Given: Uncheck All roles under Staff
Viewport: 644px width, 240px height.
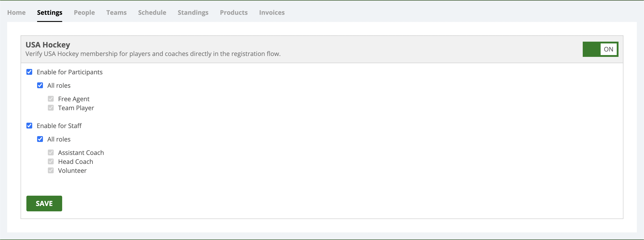Looking at the screenshot, I should [x=40, y=139].
